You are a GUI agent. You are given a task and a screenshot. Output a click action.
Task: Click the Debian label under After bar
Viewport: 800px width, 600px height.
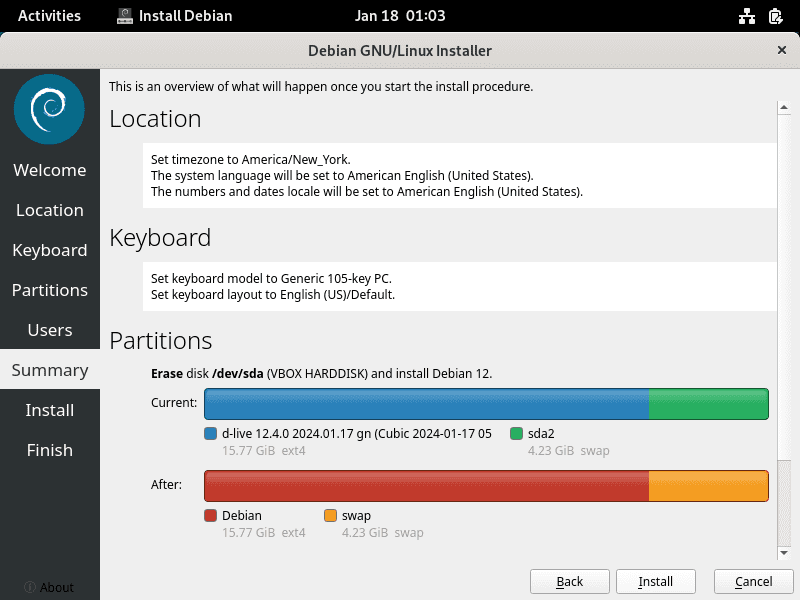(242, 515)
